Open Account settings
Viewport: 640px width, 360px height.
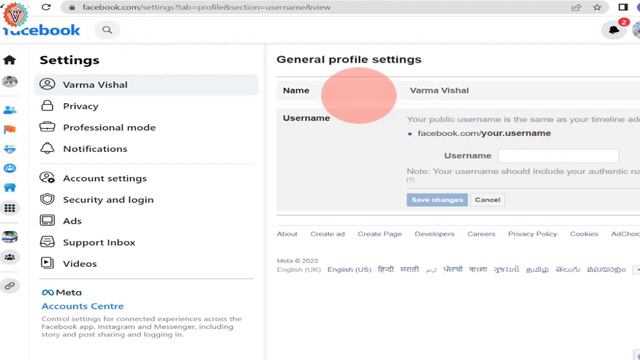click(146, 178)
